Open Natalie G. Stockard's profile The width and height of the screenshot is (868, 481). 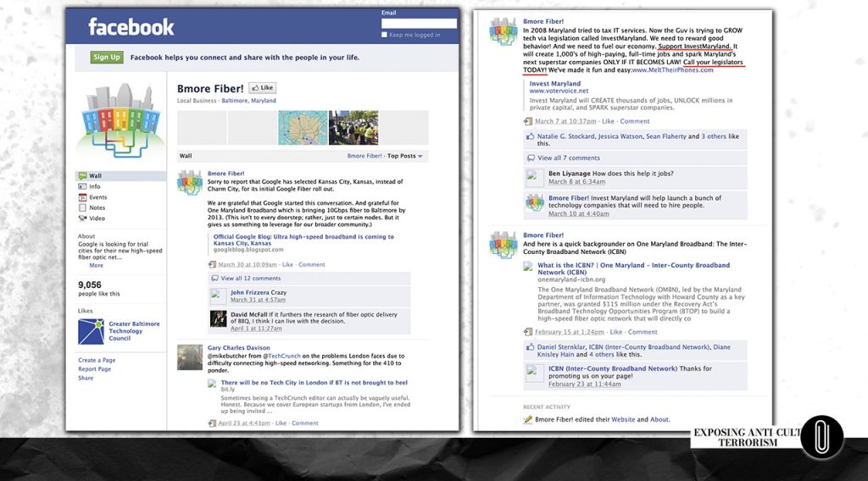point(565,136)
